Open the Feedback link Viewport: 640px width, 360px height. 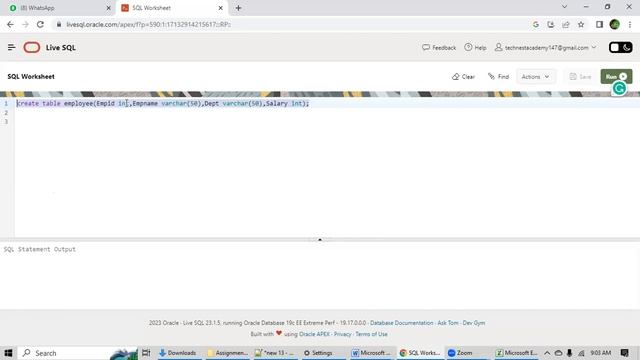point(439,47)
